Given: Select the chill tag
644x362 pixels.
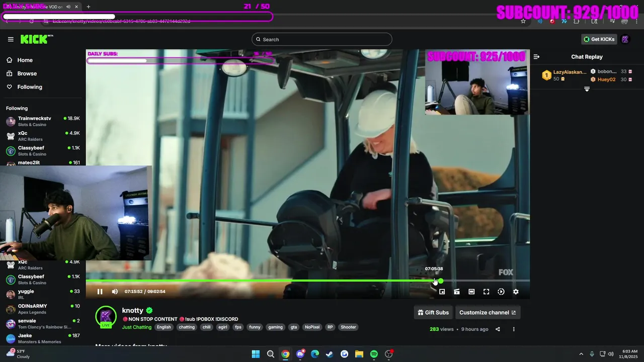Looking at the screenshot, I should [x=207, y=327].
